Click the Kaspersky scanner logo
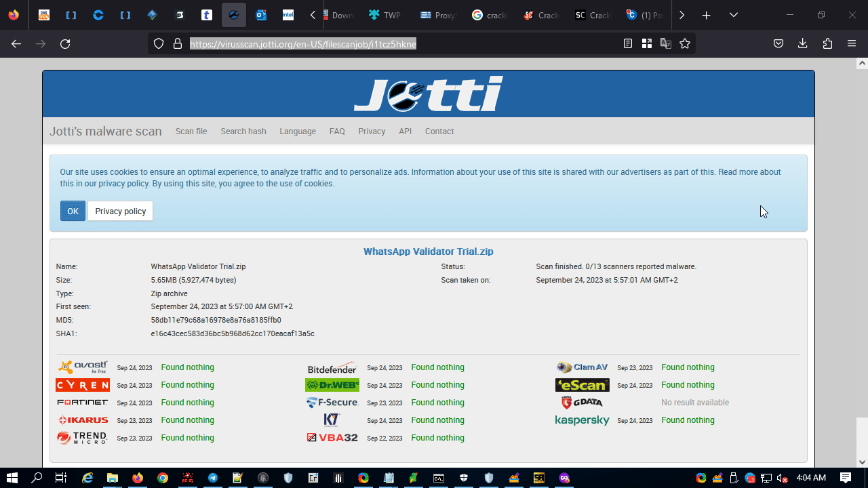 pyautogui.click(x=583, y=420)
